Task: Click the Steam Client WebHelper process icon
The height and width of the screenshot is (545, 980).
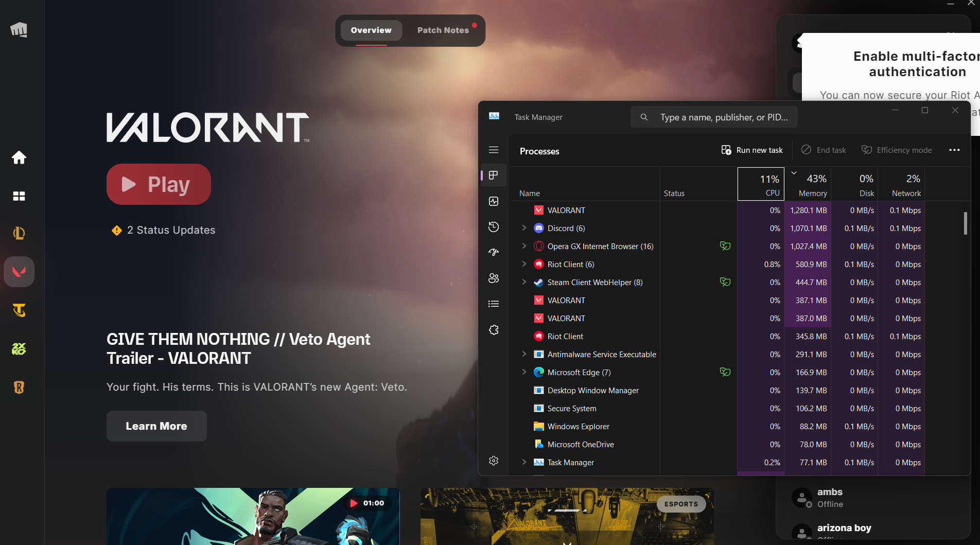Action: [539, 282]
